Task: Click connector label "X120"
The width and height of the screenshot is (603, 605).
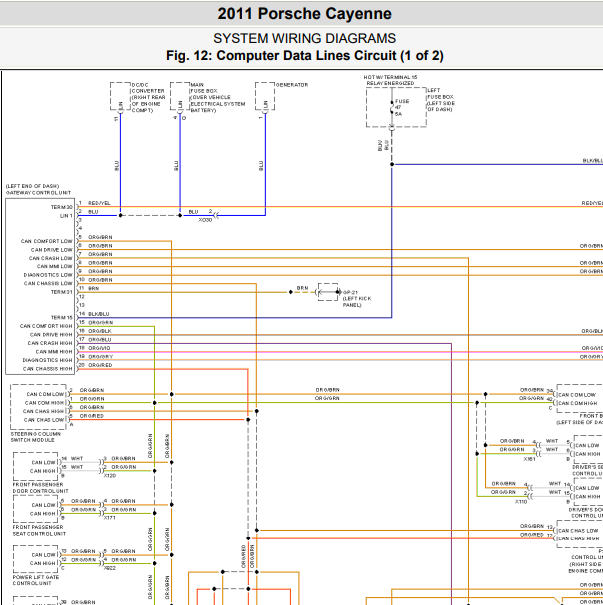Action: (110, 476)
